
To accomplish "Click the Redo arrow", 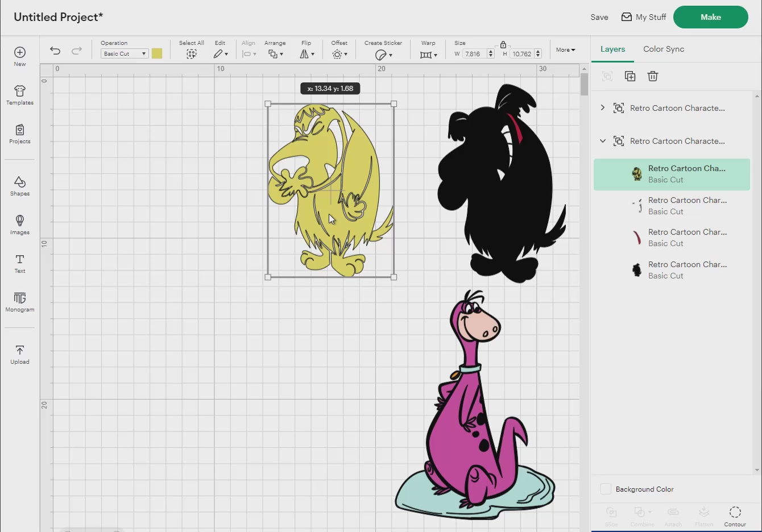I will click(x=77, y=51).
